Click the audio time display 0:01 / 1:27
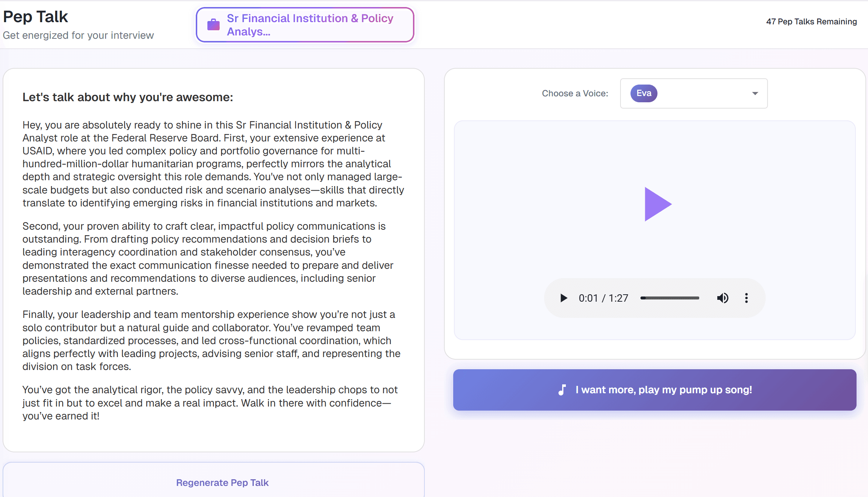 (603, 298)
